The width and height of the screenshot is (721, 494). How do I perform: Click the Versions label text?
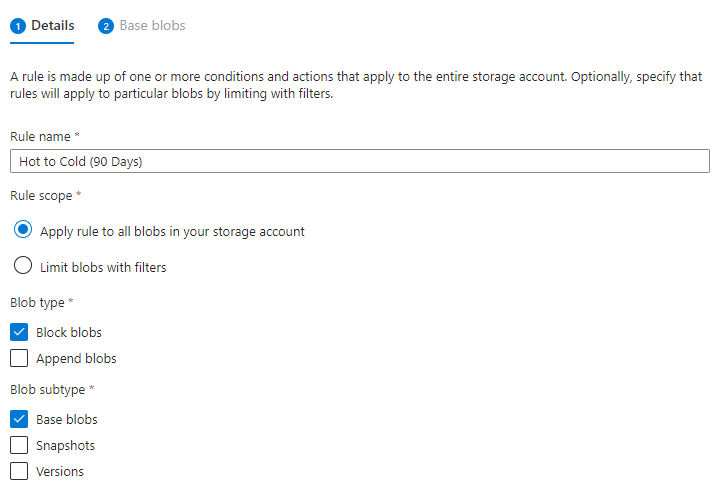(60, 471)
